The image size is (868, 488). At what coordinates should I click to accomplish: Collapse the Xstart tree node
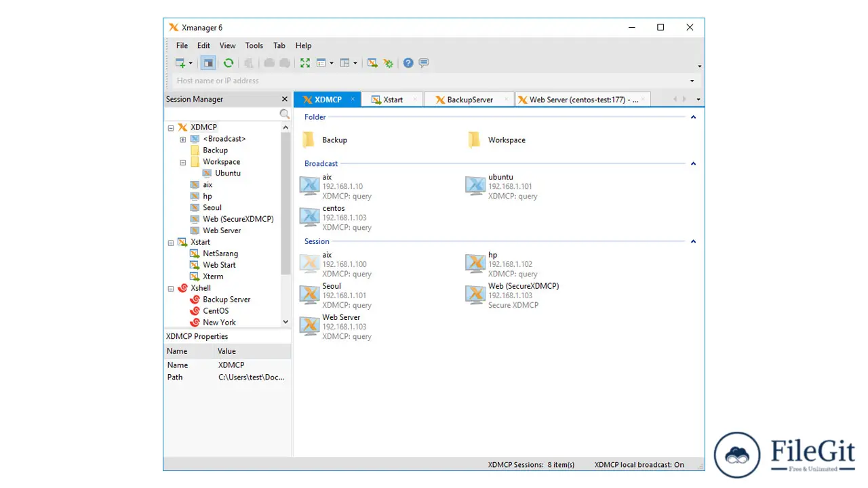171,242
